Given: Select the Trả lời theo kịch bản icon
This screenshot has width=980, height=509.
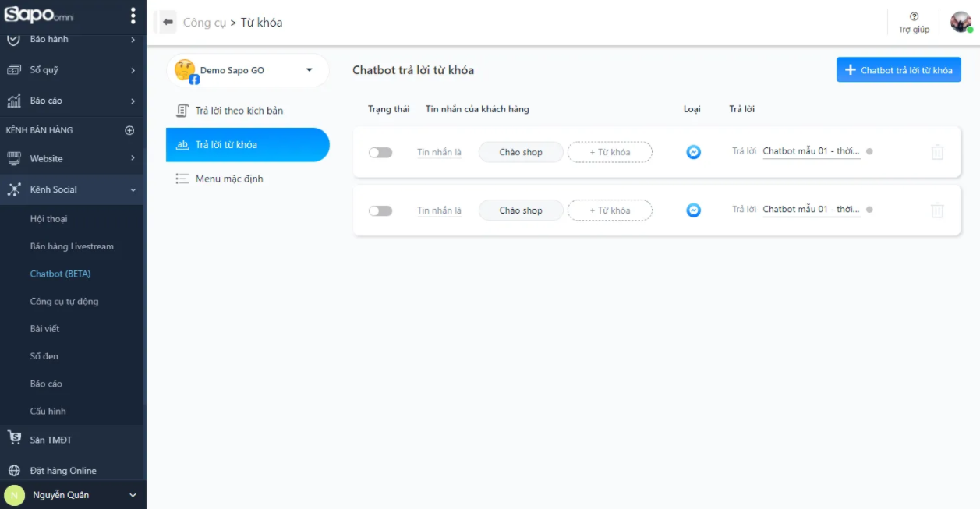Looking at the screenshot, I should click(181, 111).
